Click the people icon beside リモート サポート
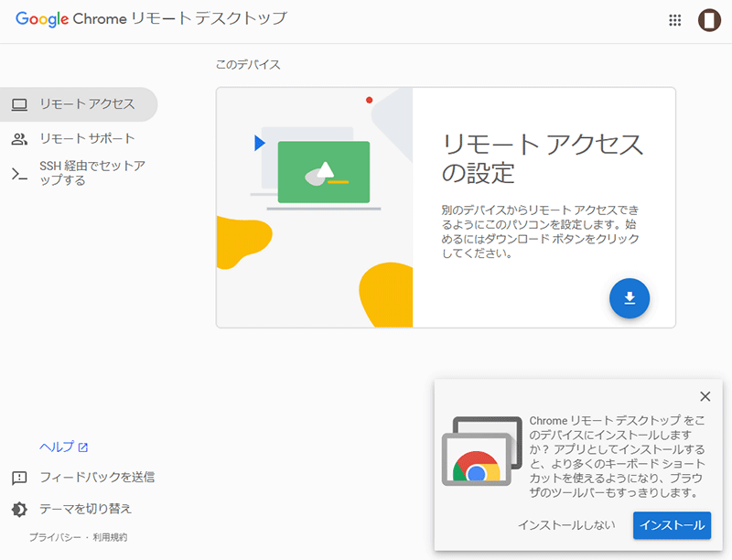This screenshot has height=560, width=732. coord(19,138)
